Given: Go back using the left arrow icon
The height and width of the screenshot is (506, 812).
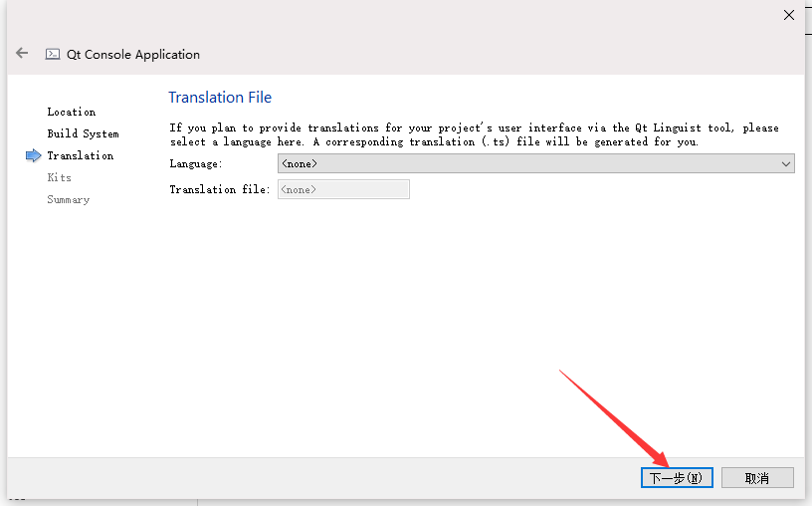Looking at the screenshot, I should (x=22, y=53).
